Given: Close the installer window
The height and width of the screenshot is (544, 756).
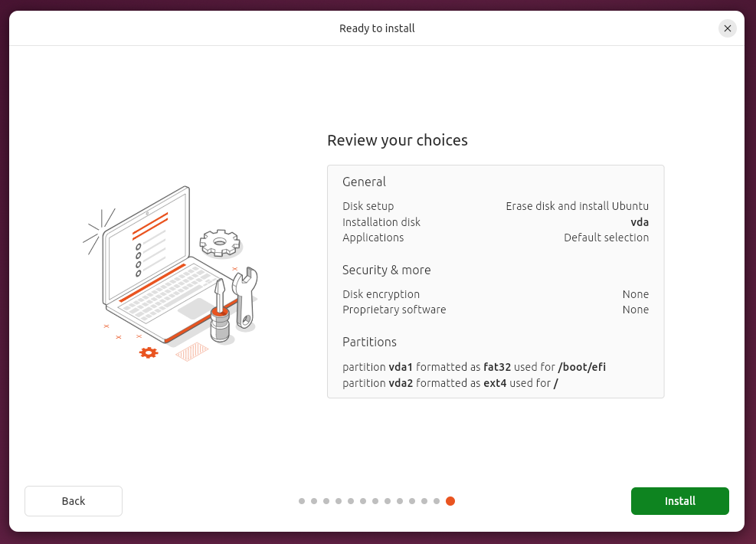Looking at the screenshot, I should [x=727, y=28].
